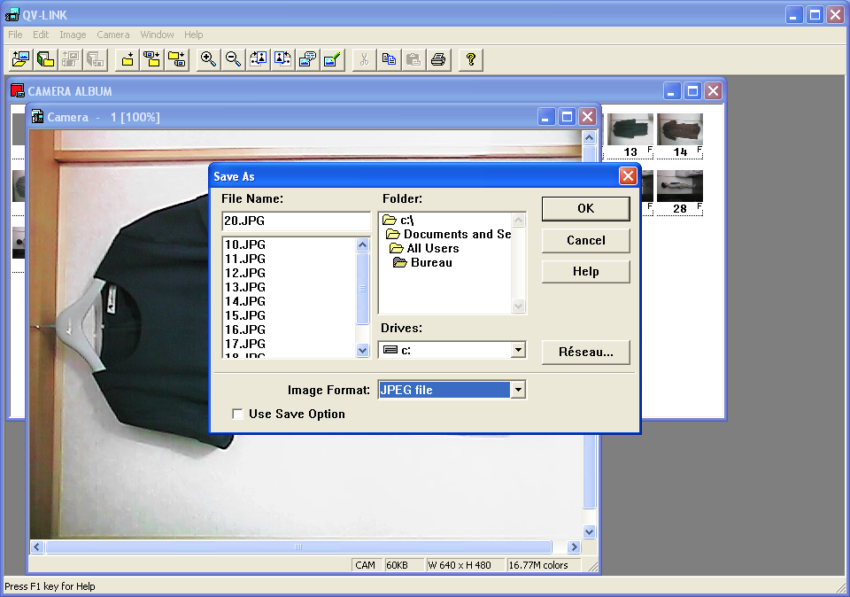
Task: Click the paste clipboard icon
Action: pos(414,59)
